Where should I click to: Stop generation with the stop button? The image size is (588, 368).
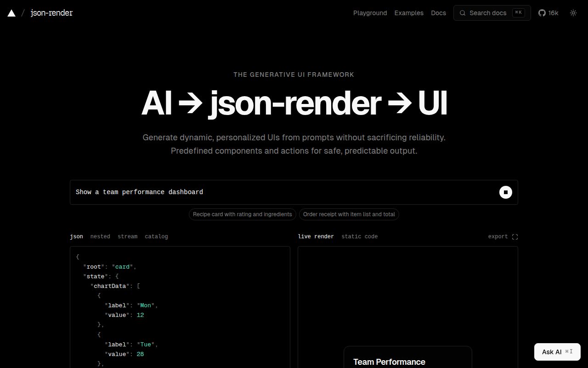(x=505, y=192)
